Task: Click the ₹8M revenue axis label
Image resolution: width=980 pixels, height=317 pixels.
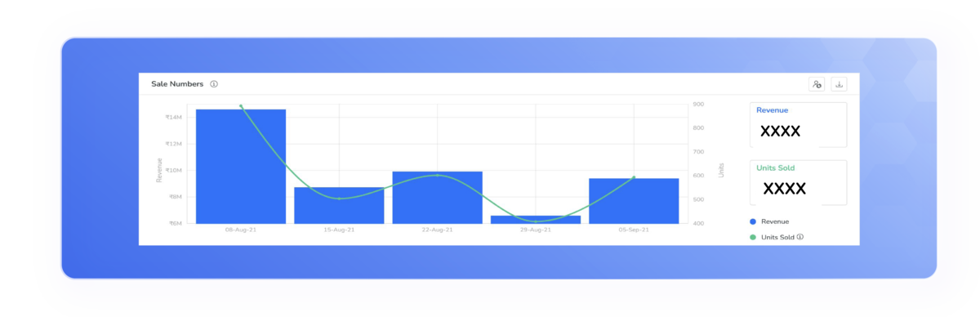Action: tap(175, 197)
